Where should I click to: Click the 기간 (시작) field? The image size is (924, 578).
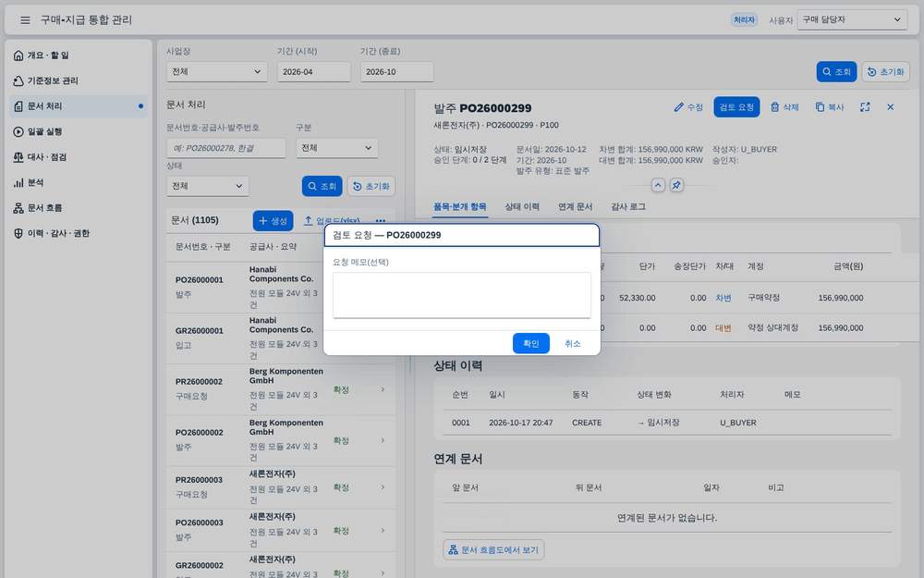(313, 71)
